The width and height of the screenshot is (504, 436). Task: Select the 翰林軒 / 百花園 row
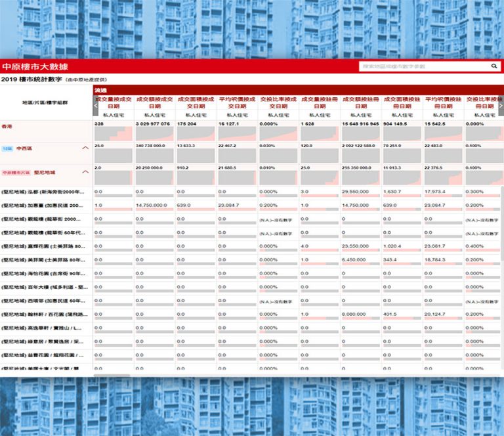click(45, 315)
